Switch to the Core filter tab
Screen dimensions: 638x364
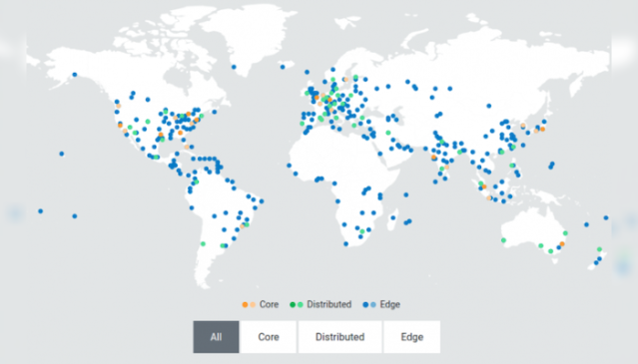[x=269, y=337]
